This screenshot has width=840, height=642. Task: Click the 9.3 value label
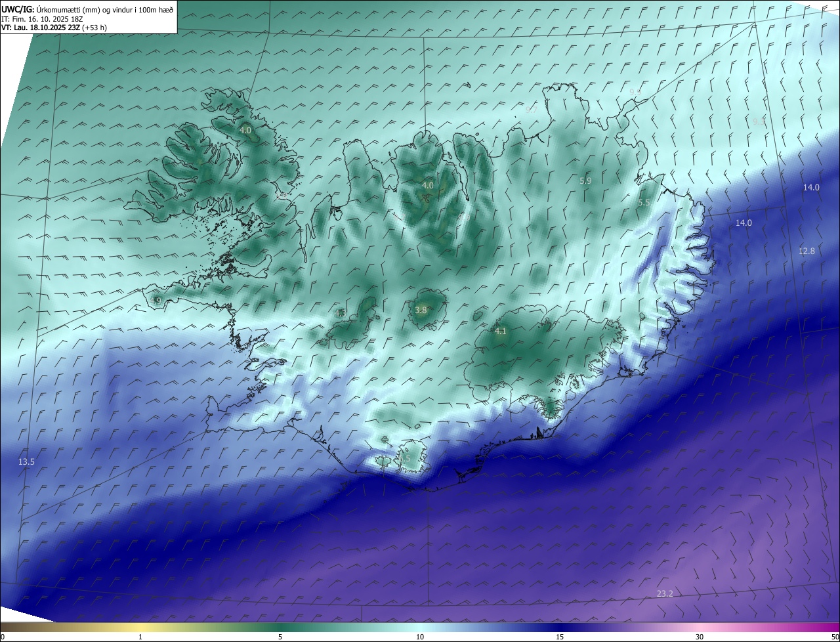(759, 121)
